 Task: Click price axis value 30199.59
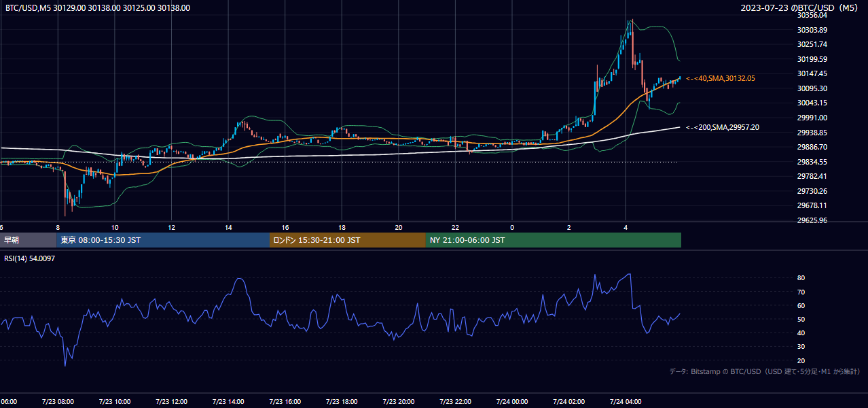click(x=812, y=59)
